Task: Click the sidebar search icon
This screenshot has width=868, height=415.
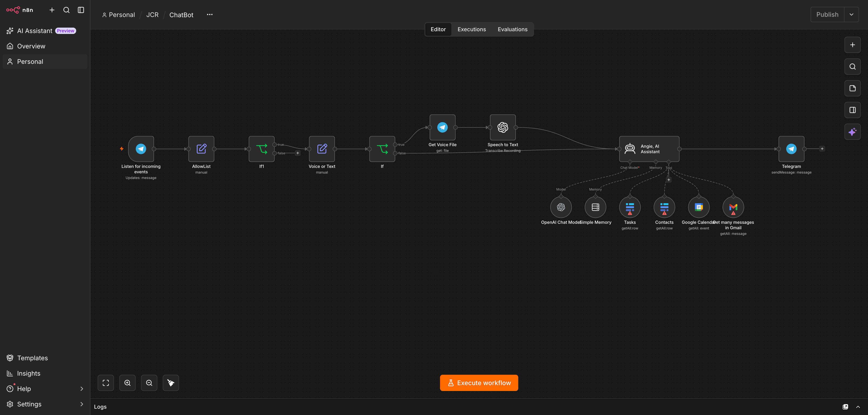Action: 66,10
